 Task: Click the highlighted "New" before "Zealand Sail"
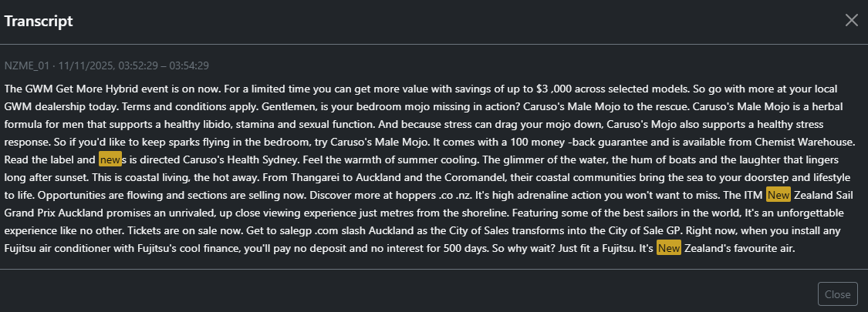778,195
